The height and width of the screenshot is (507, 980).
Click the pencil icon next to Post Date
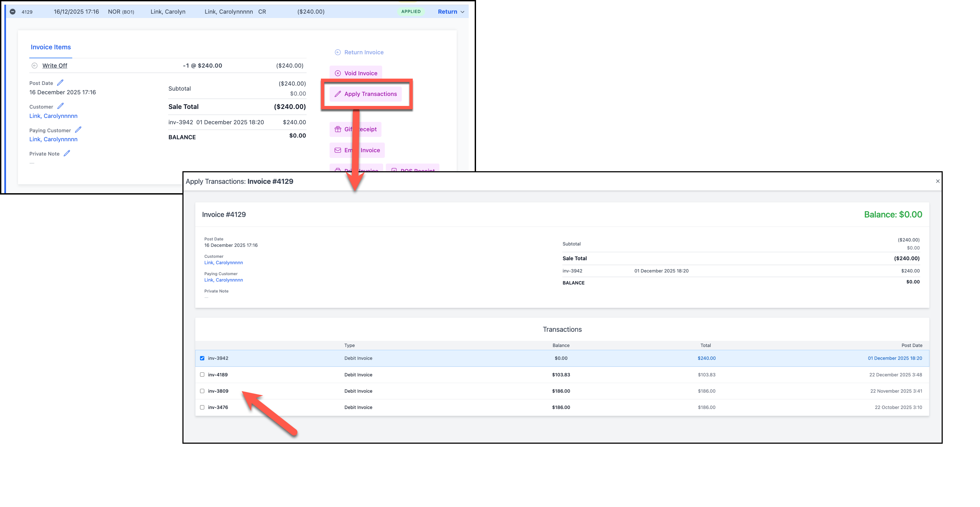pyautogui.click(x=60, y=83)
